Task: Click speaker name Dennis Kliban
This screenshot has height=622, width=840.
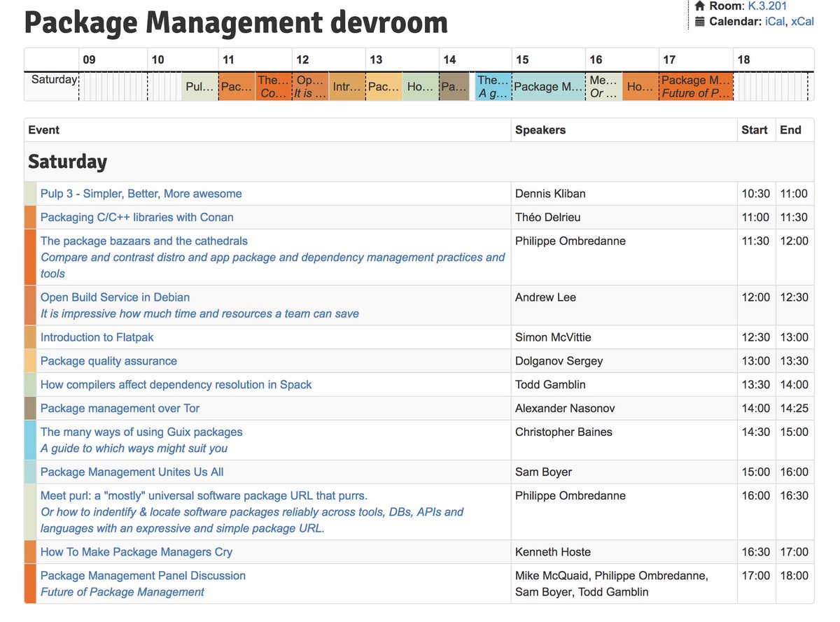Action: [x=550, y=194]
